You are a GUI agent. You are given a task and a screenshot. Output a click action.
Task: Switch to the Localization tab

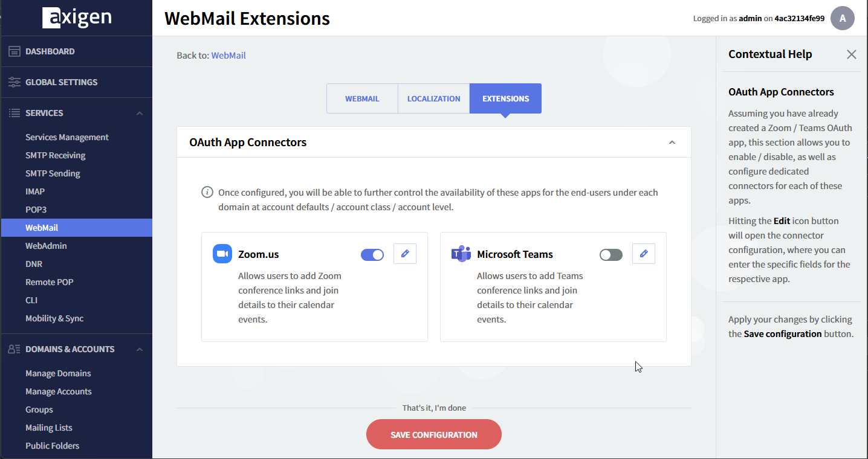click(433, 98)
